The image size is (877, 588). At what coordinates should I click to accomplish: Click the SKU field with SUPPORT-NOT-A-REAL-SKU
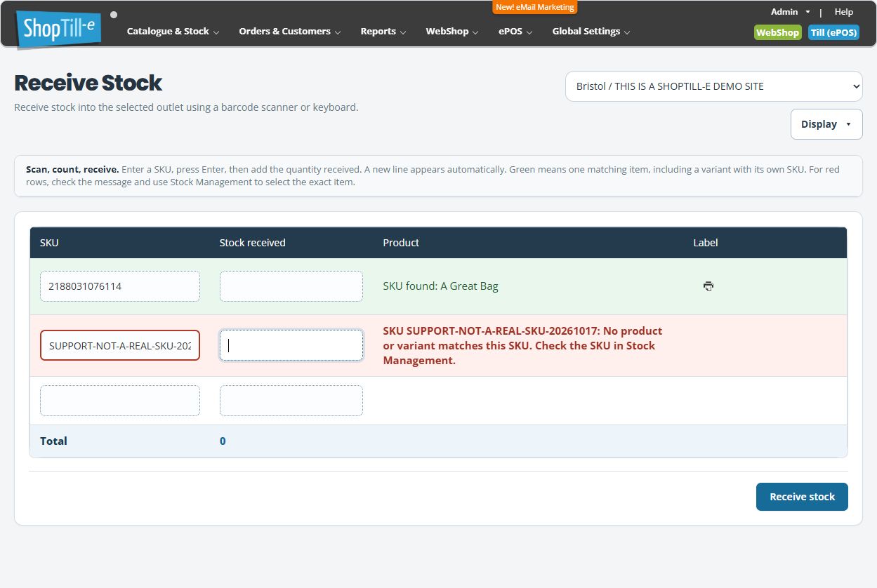(x=120, y=345)
